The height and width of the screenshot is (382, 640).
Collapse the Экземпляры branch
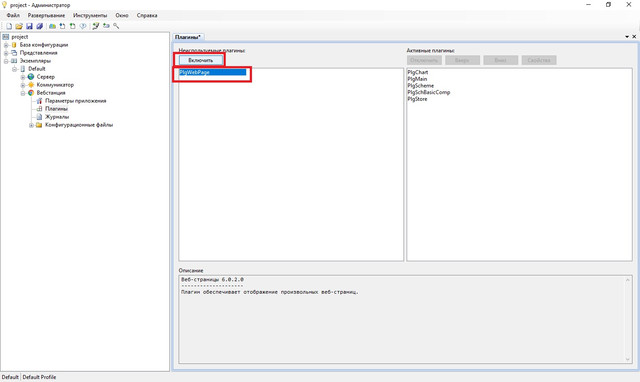coord(6,61)
